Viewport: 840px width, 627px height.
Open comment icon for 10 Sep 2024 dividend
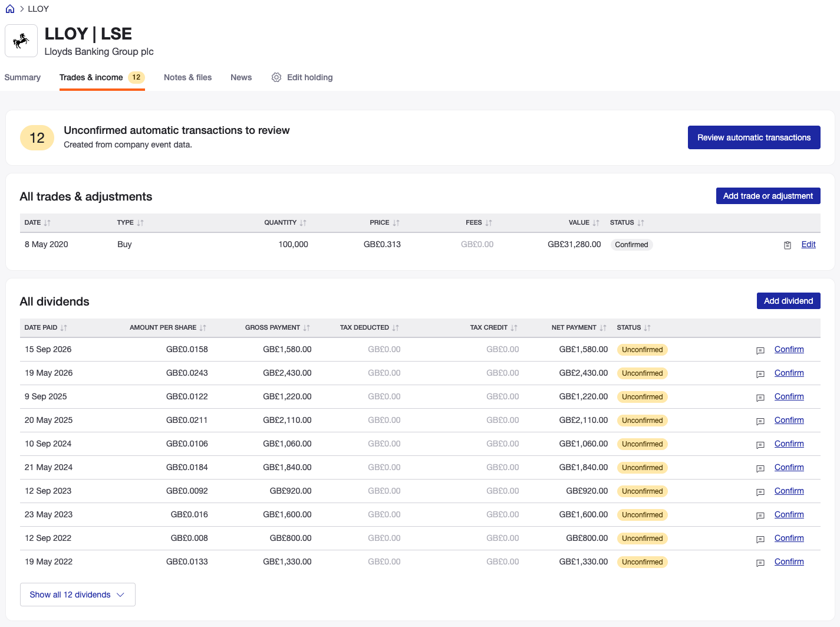click(760, 445)
